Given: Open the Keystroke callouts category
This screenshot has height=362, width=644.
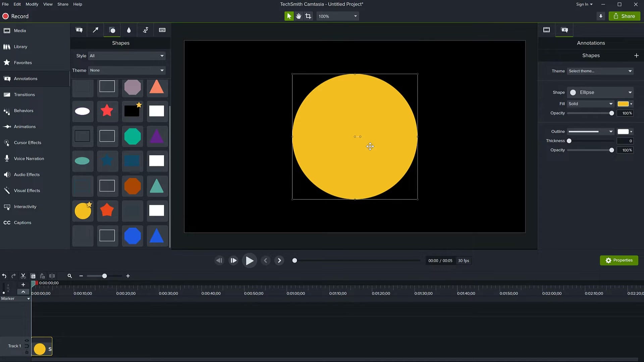Looking at the screenshot, I should 162,30.
